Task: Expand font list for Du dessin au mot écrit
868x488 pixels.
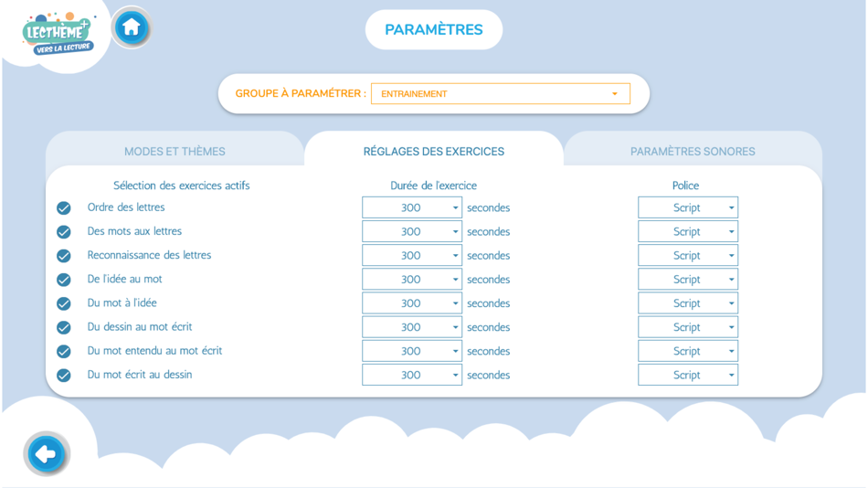Action: [687, 327]
